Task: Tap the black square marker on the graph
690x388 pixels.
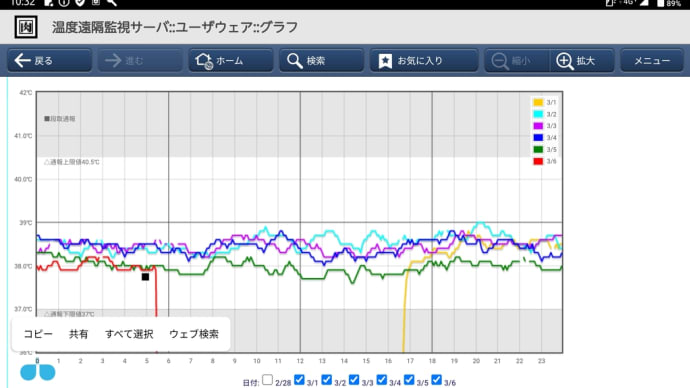Action: (145, 277)
